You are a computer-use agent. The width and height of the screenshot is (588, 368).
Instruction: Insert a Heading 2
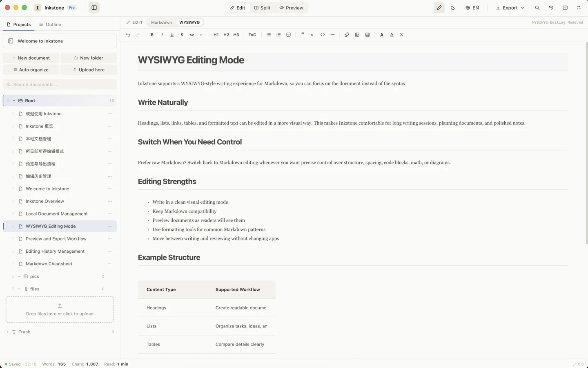[x=226, y=35]
